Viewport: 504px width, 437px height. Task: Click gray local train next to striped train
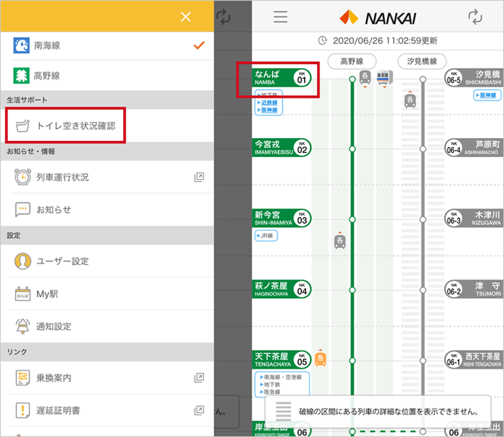[x=365, y=79]
